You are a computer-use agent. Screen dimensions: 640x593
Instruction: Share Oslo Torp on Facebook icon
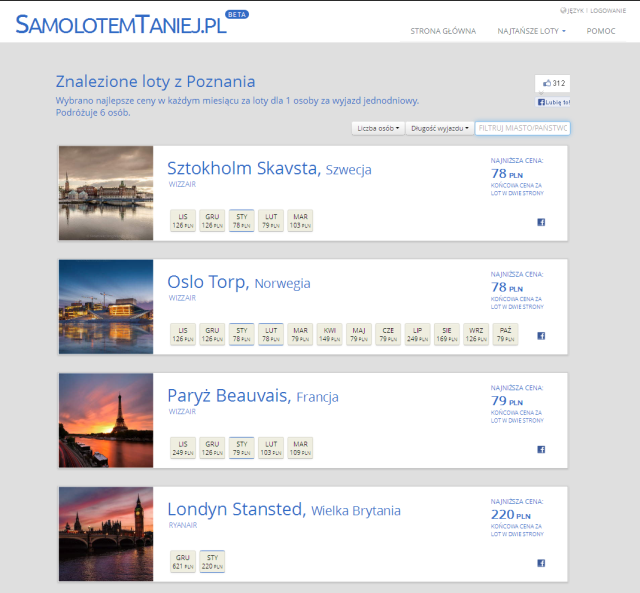point(541,335)
